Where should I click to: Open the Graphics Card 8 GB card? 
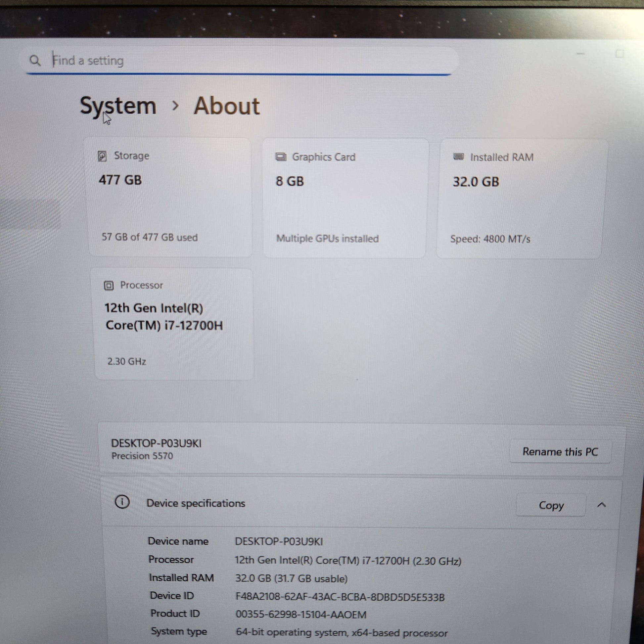click(x=345, y=198)
